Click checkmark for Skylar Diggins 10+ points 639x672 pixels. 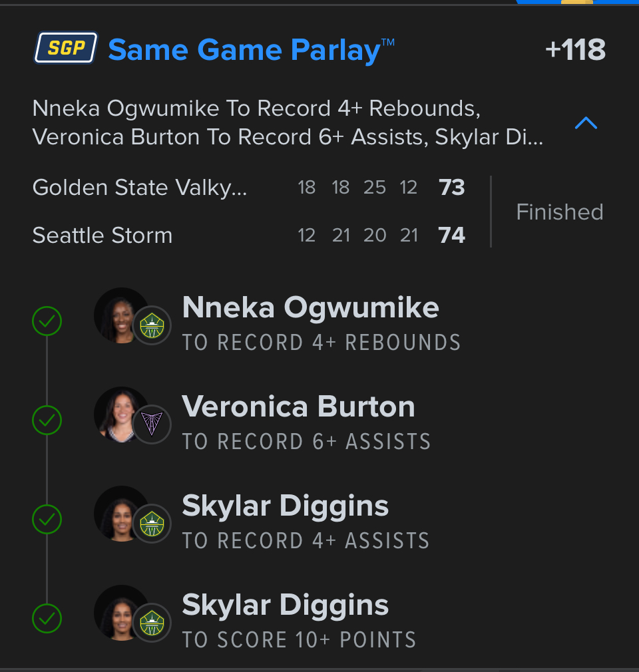pos(47,619)
